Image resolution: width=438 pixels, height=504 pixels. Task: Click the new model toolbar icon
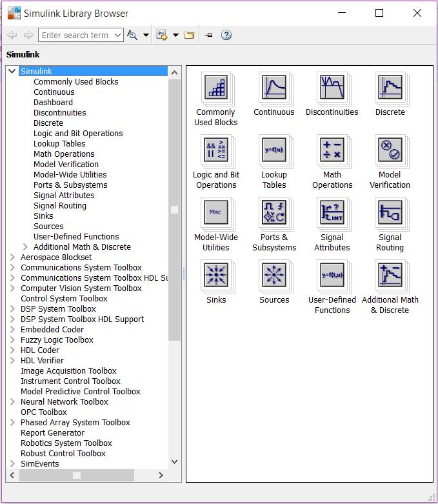point(162,35)
